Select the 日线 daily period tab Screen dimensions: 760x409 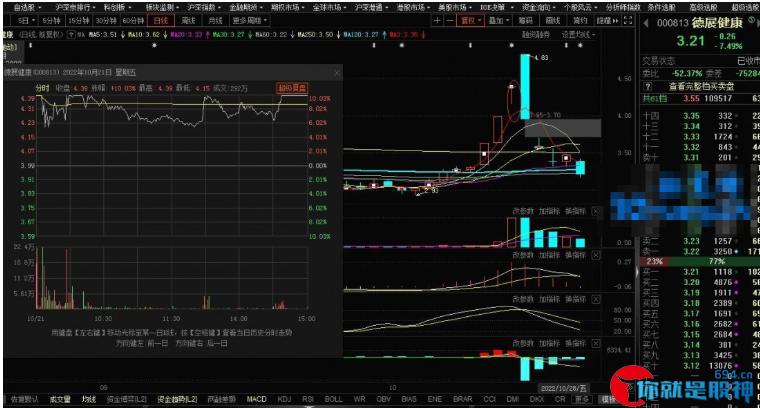(160, 20)
